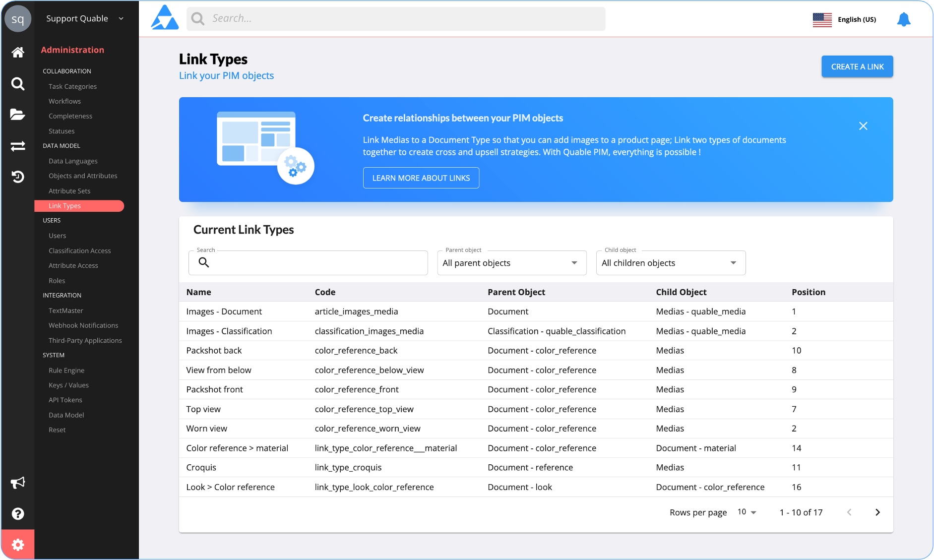Open the Parent object dropdown
This screenshot has width=934, height=560.
pyautogui.click(x=511, y=263)
